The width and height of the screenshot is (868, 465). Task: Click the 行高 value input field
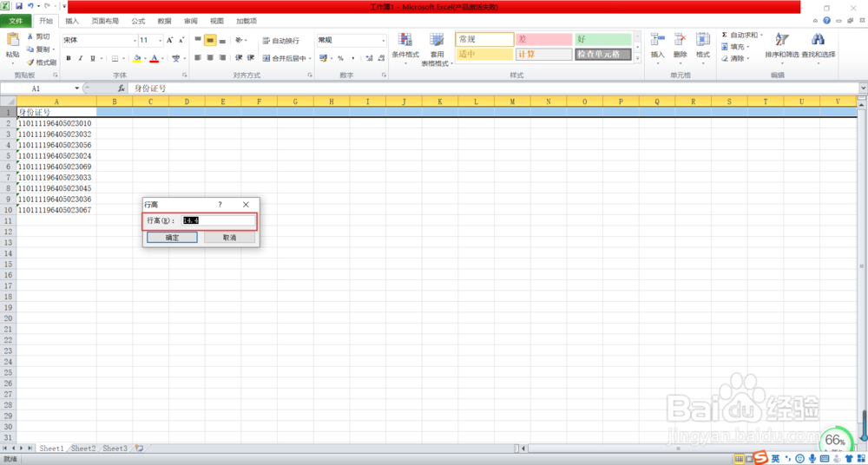(219, 221)
